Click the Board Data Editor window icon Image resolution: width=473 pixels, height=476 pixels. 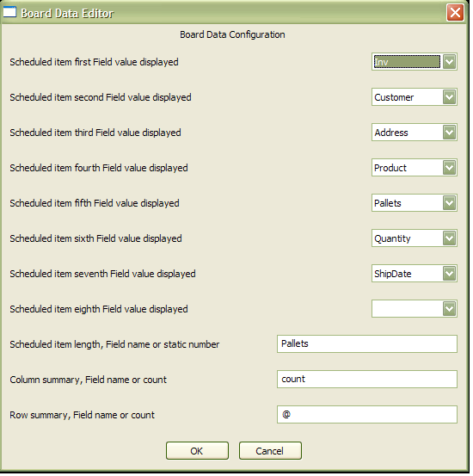(x=9, y=12)
